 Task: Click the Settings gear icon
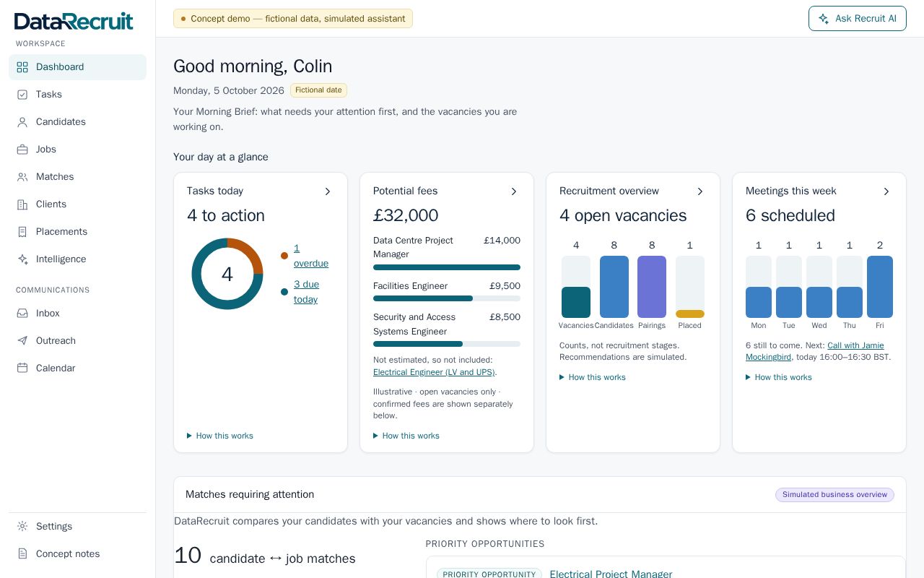pos(22,527)
